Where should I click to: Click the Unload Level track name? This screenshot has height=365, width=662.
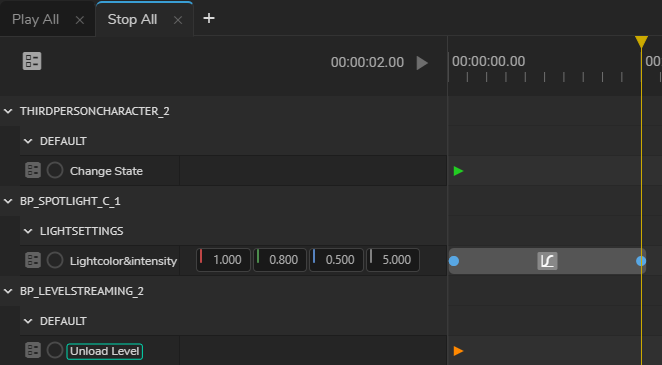pos(105,351)
